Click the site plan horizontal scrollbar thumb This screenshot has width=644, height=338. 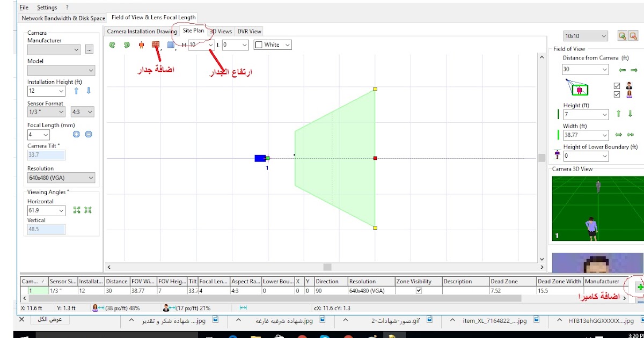(x=327, y=267)
